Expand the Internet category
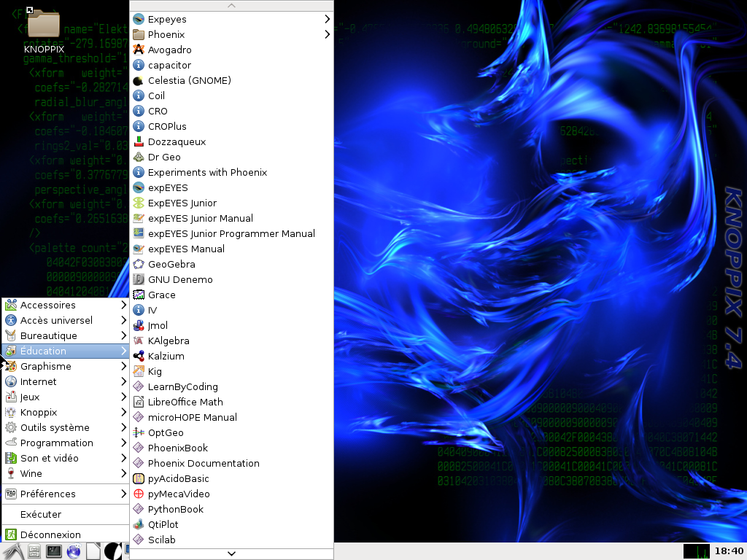747x560 pixels. (66, 381)
